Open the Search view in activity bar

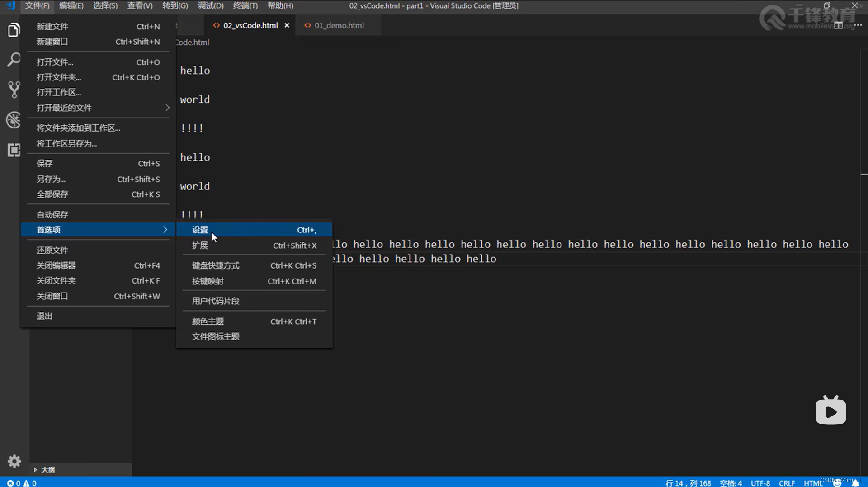(x=14, y=60)
